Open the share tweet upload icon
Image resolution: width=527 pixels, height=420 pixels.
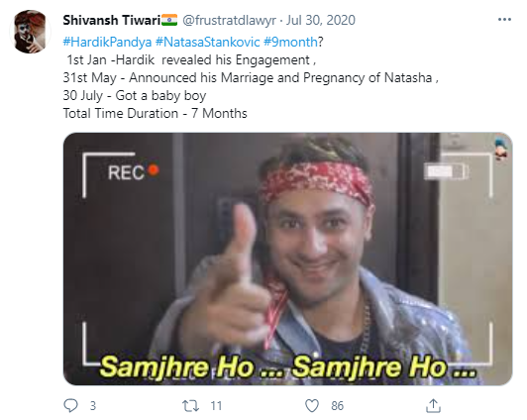tap(433, 405)
